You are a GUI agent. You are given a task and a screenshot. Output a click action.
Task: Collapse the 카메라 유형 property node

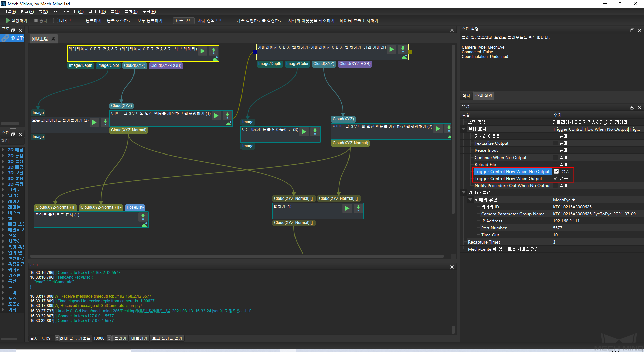pyautogui.click(x=470, y=200)
